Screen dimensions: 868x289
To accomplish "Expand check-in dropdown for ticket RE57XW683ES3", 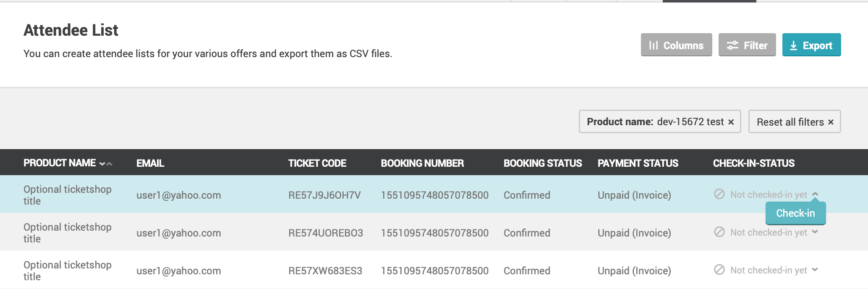I will (x=815, y=270).
